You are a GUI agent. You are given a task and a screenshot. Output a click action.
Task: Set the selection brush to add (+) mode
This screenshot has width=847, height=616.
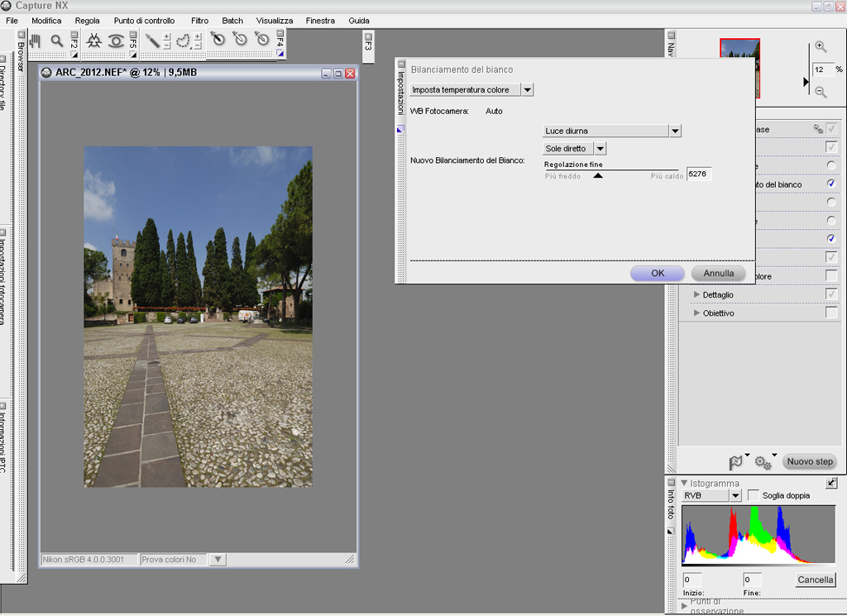coord(167,36)
